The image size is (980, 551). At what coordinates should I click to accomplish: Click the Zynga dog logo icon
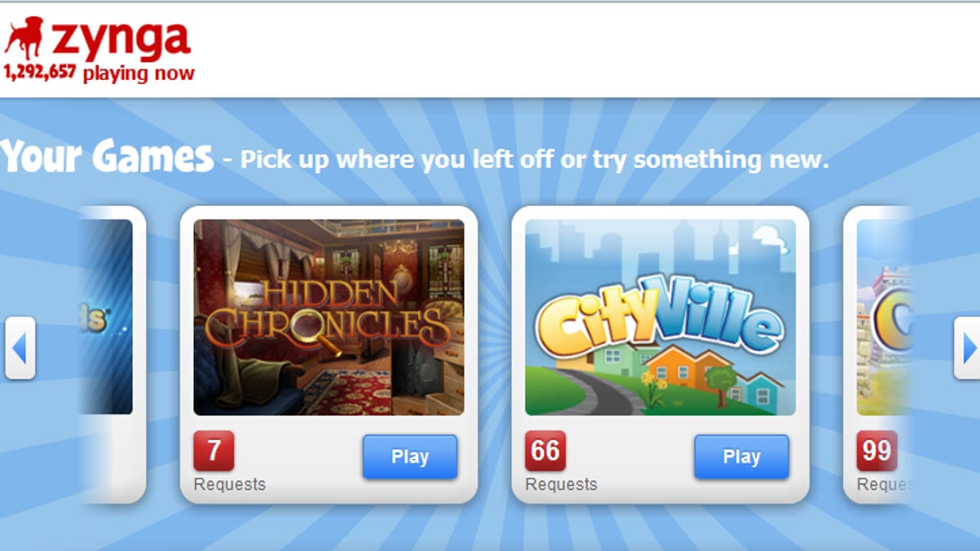(24, 38)
